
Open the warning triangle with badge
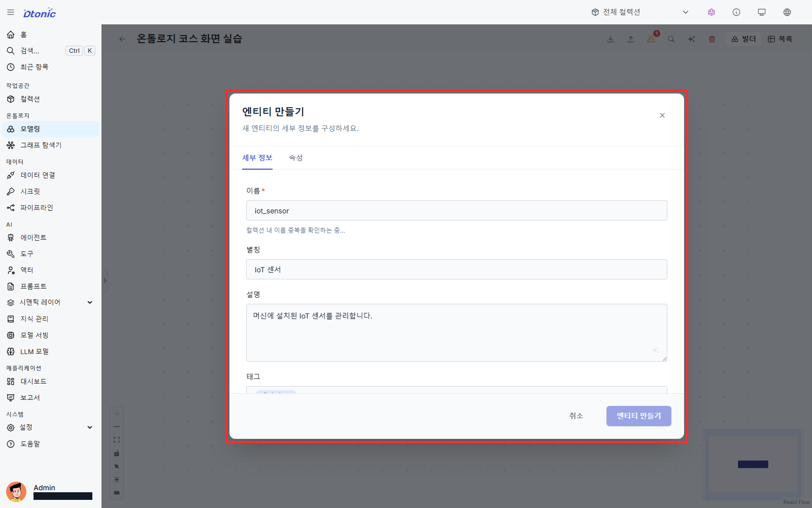tap(651, 39)
